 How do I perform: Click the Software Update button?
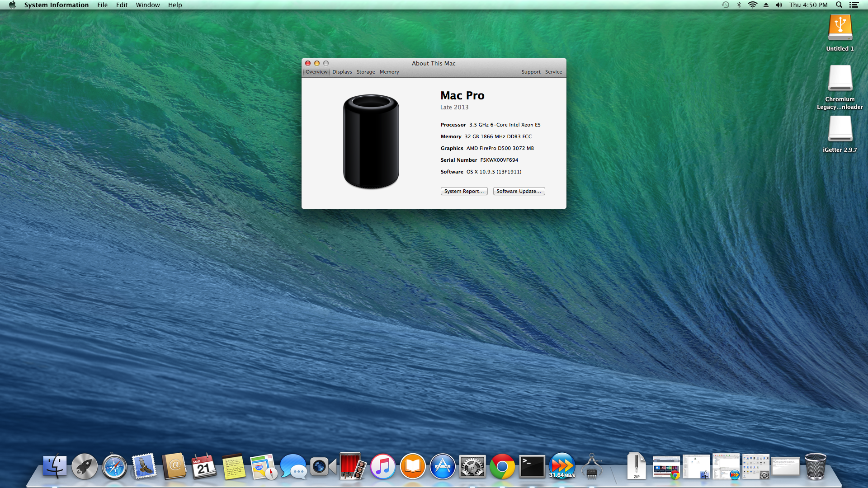(x=519, y=191)
